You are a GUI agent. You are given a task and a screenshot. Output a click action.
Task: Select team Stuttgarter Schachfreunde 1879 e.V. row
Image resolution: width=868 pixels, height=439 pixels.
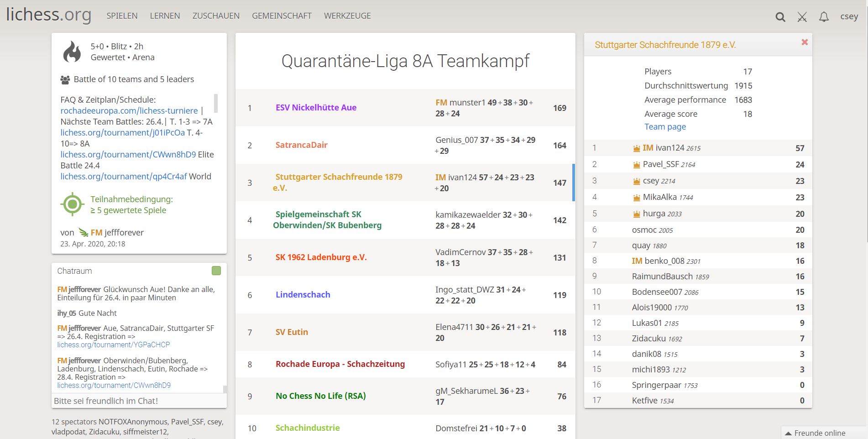[x=405, y=183]
